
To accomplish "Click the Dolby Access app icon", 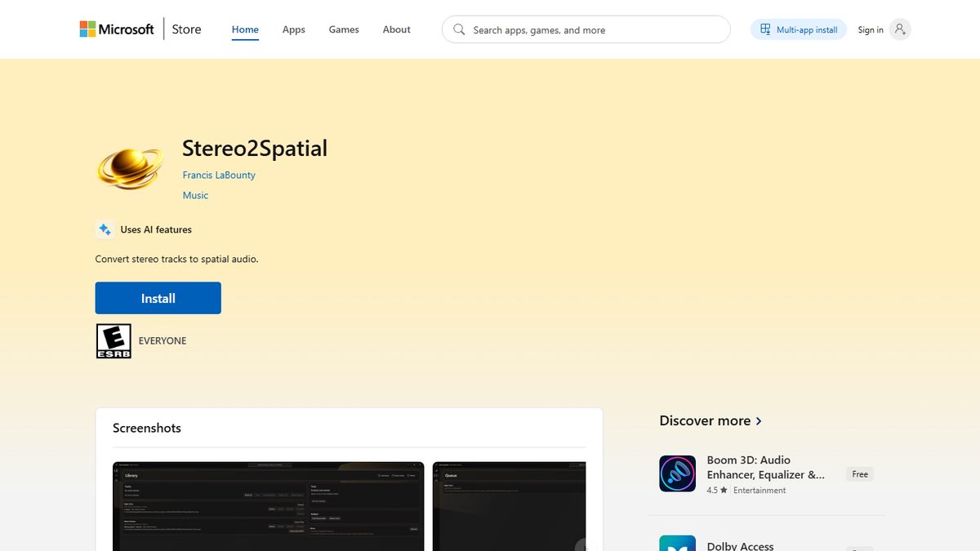I will (x=678, y=544).
